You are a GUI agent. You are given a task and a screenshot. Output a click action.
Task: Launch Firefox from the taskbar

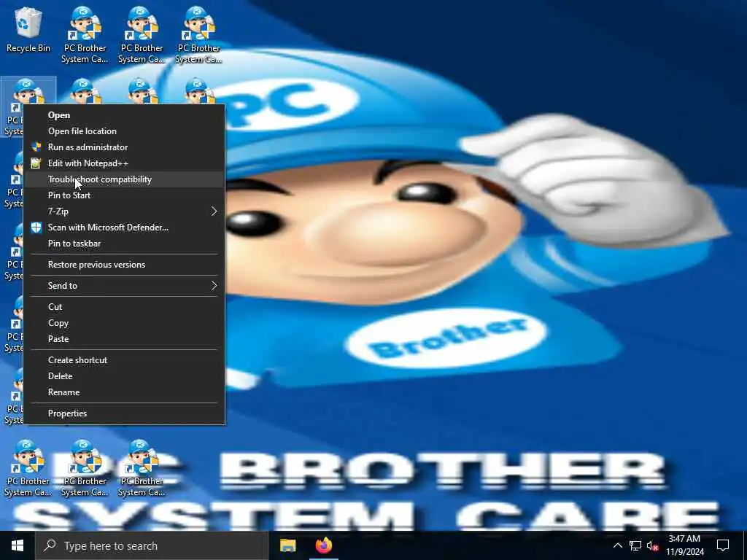[323, 545]
